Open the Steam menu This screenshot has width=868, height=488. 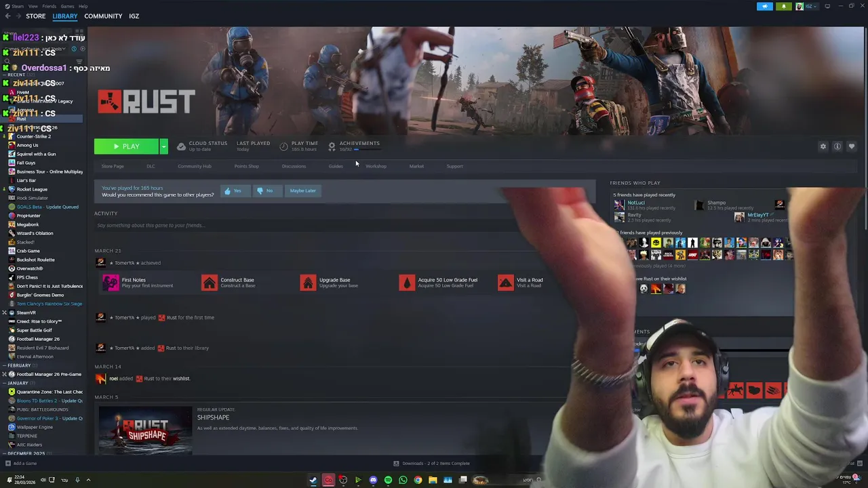pyautogui.click(x=17, y=6)
